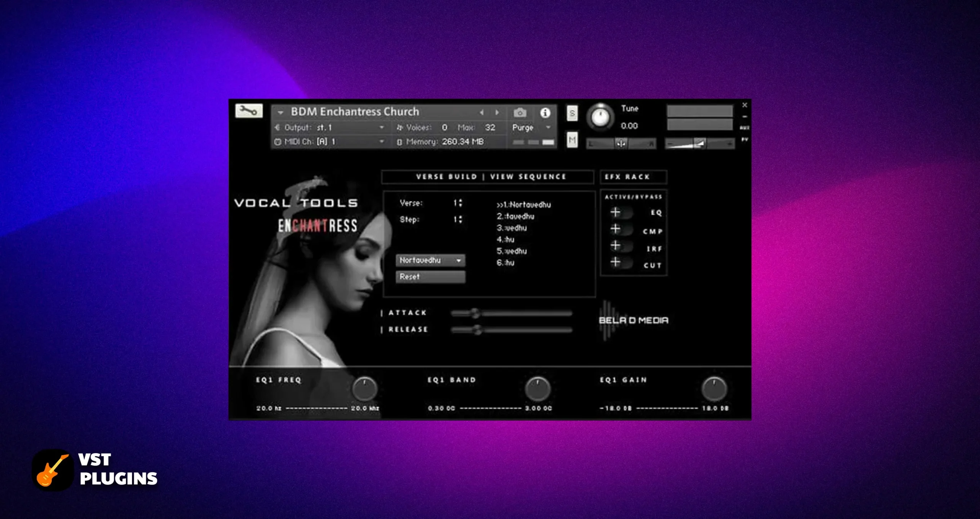Expand the instrument menu arrow beside BDM Enchantress Church
The width and height of the screenshot is (980, 519).
point(280,112)
